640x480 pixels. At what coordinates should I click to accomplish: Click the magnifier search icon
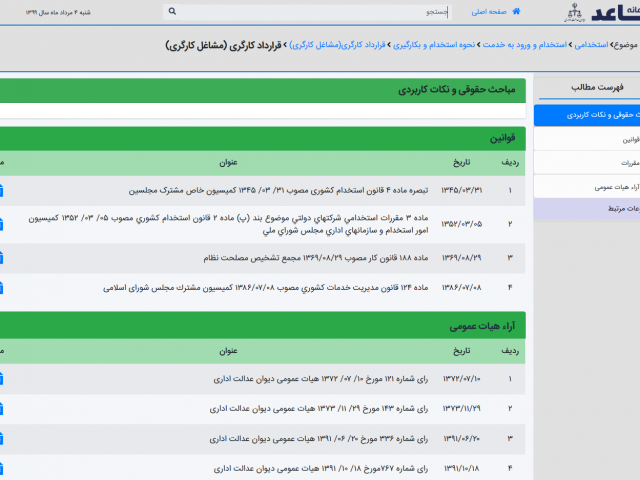173,12
